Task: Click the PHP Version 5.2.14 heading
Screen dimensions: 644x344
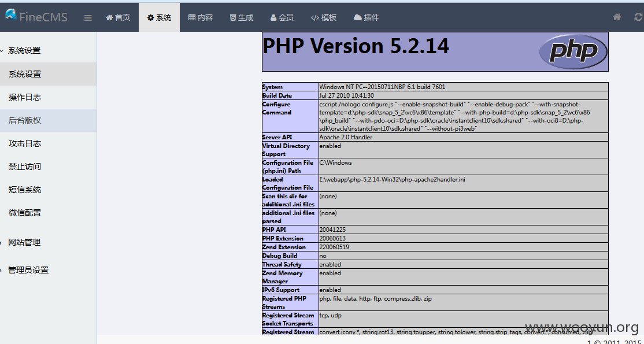Action: click(356, 46)
